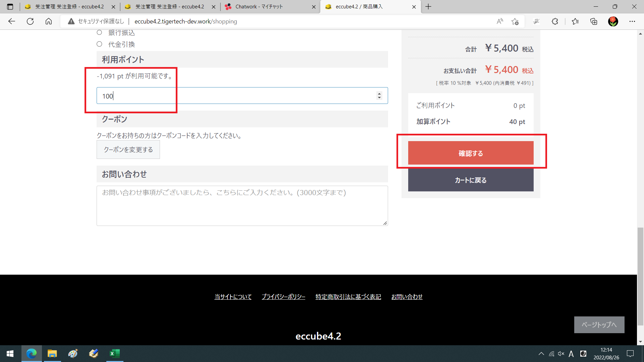Select the 代金引換 payment option
The height and width of the screenshot is (362, 644).
tap(99, 44)
